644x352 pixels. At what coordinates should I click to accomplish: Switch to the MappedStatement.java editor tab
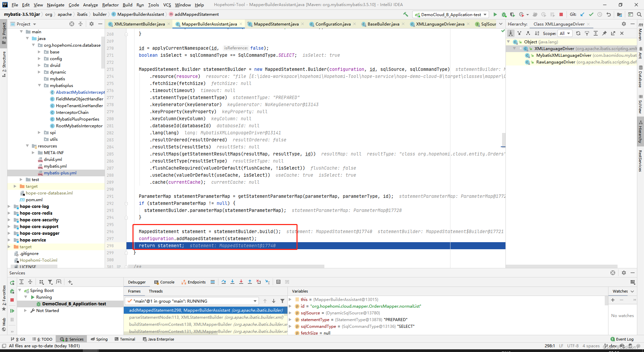(x=276, y=24)
